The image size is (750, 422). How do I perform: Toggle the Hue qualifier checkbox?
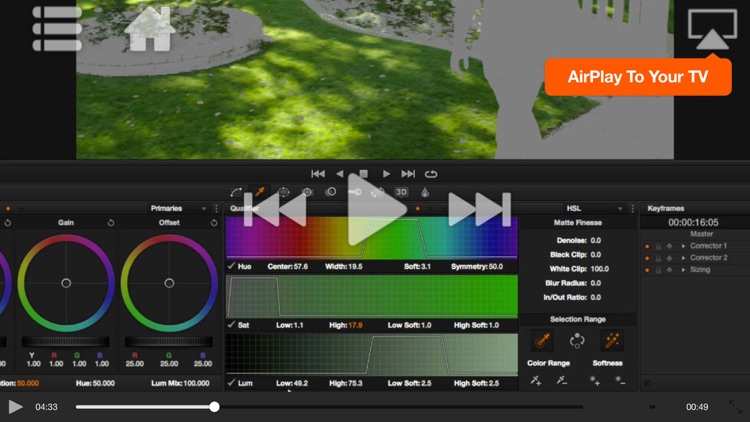(231, 266)
